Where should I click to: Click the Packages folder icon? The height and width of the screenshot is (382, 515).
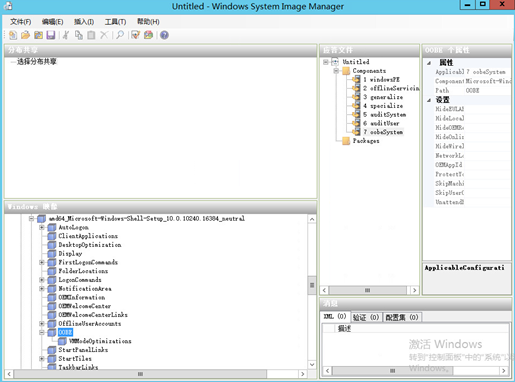coord(346,141)
